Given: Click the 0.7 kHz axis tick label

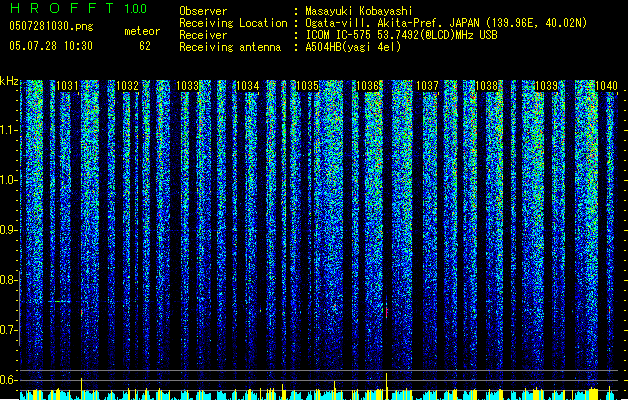Looking at the screenshot, I should tap(9, 330).
